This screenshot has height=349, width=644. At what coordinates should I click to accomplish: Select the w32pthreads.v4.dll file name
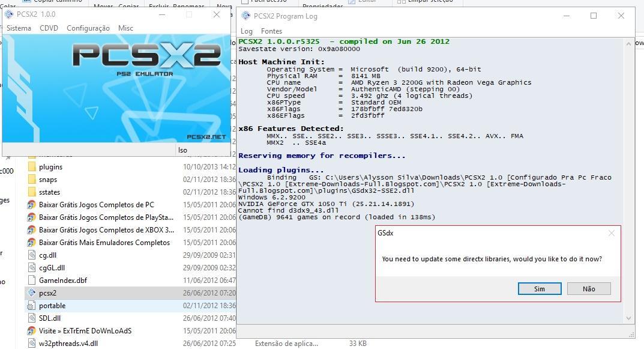[68, 343]
